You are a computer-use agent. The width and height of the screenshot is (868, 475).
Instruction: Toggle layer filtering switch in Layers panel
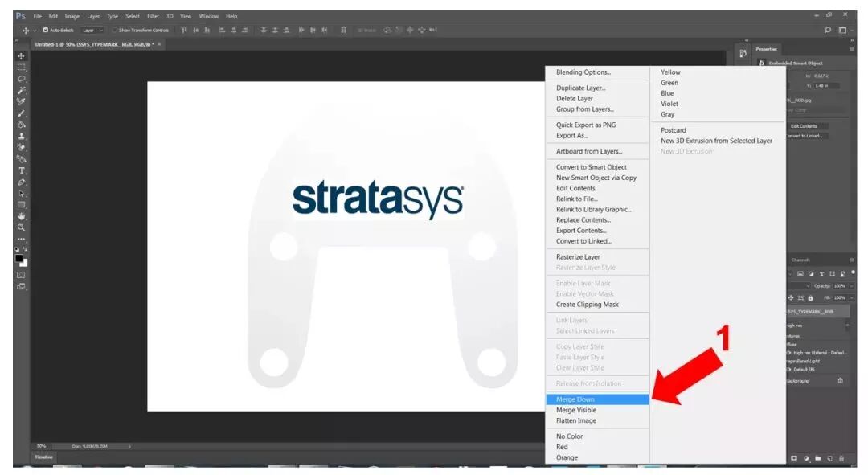(853, 272)
